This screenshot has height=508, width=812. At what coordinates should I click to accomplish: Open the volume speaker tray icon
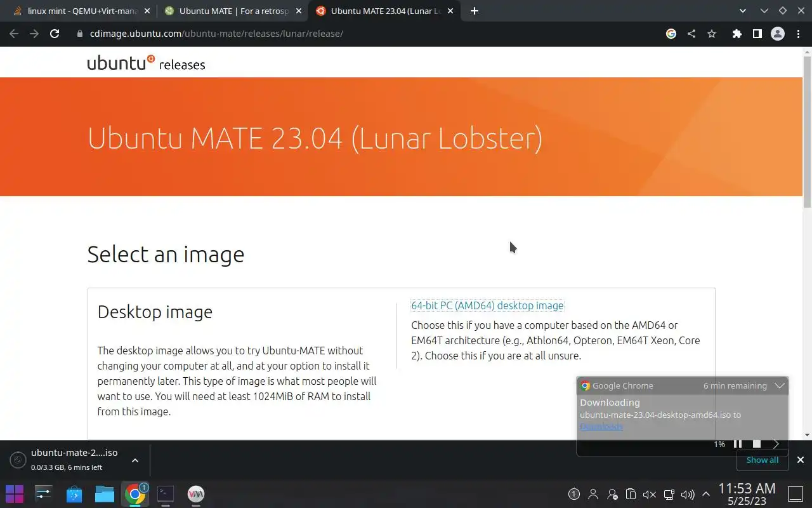(x=688, y=494)
